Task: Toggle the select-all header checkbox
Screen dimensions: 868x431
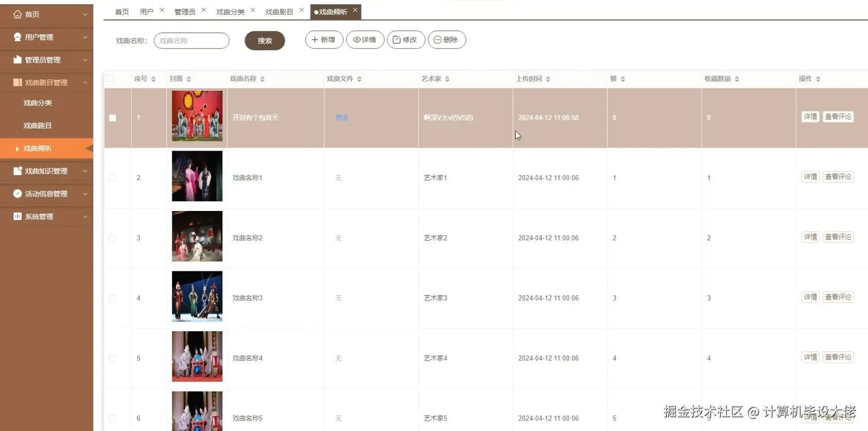Action: coord(110,79)
